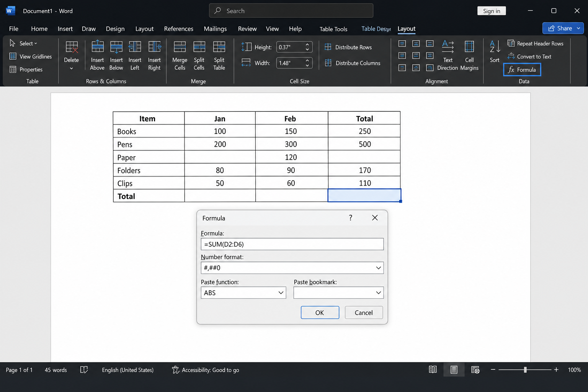The height and width of the screenshot is (392, 588).
Task: Click Insert Below
Action: point(116,56)
